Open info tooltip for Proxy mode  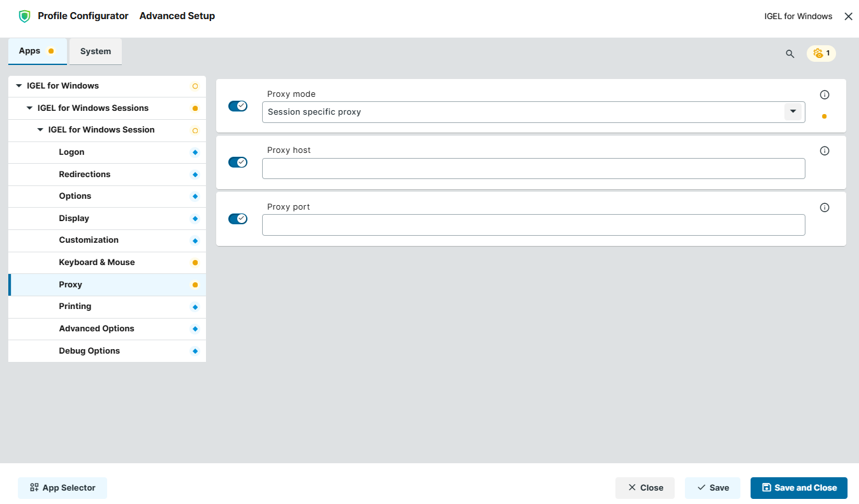click(x=825, y=94)
